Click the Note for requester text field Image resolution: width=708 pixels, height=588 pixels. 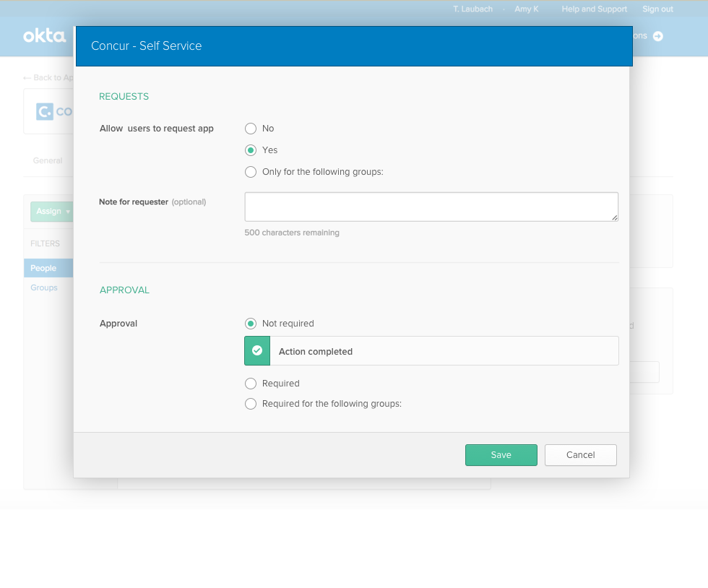coord(431,207)
